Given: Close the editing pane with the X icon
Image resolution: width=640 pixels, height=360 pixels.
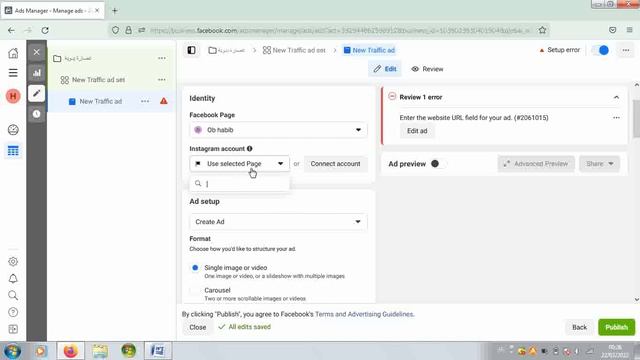Looking at the screenshot, I should coord(36,52).
